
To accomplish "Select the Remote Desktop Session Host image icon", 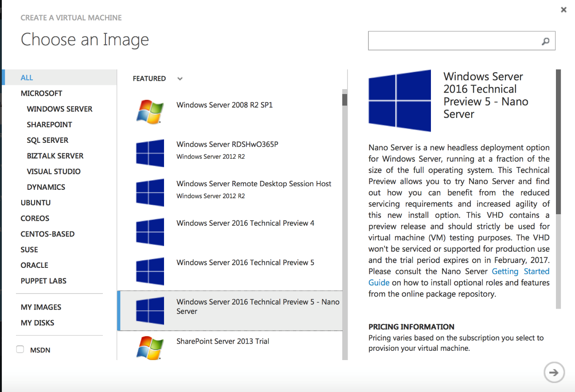I will (x=150, y=192).
